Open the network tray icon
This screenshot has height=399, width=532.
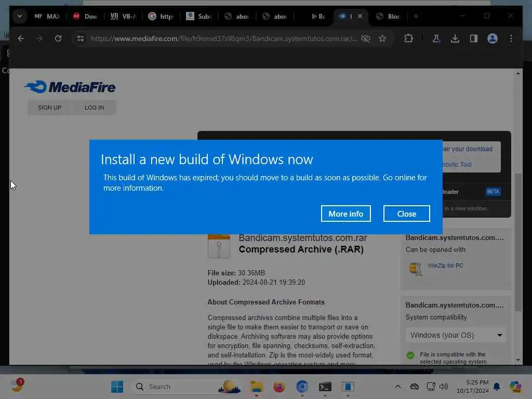tap(431, 387)
